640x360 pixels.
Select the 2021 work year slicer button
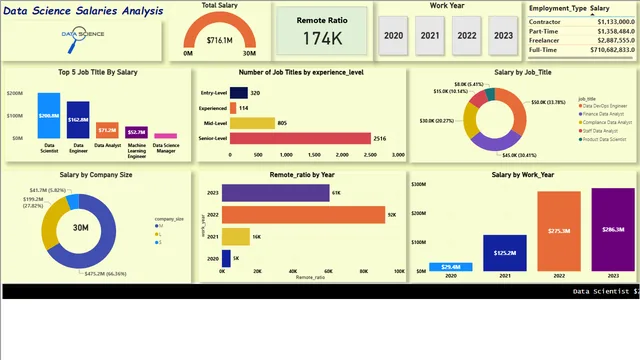coord(430,36)
